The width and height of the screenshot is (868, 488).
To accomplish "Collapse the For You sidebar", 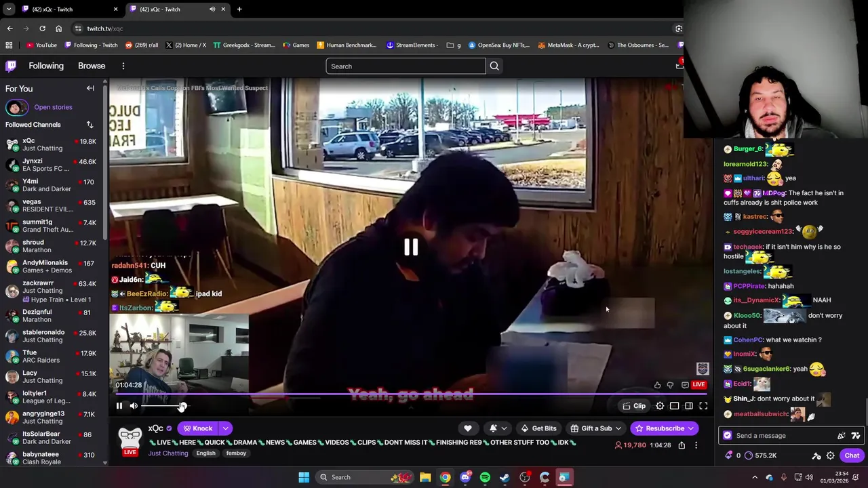I will pos(90,88).
